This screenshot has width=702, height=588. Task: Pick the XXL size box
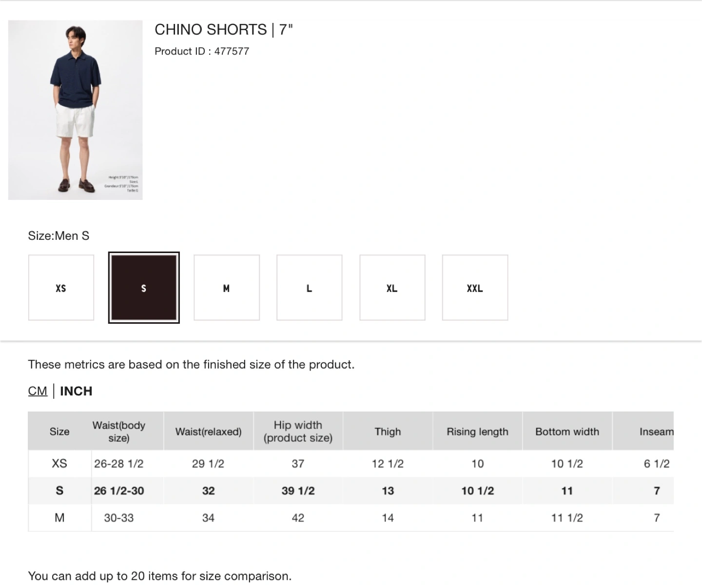[475, 288]
